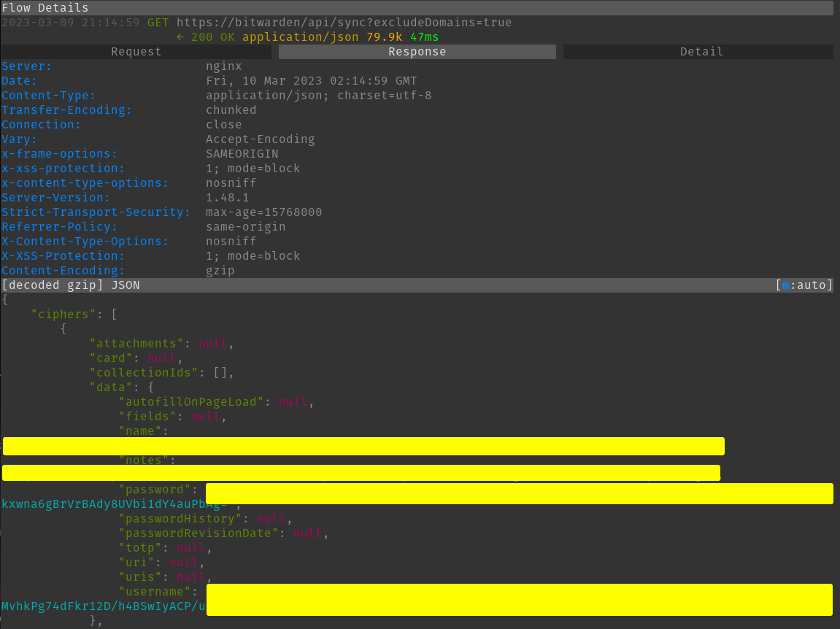Switch to the Request tab
Viewport: 840px width, 629px height.
point(136,52)
